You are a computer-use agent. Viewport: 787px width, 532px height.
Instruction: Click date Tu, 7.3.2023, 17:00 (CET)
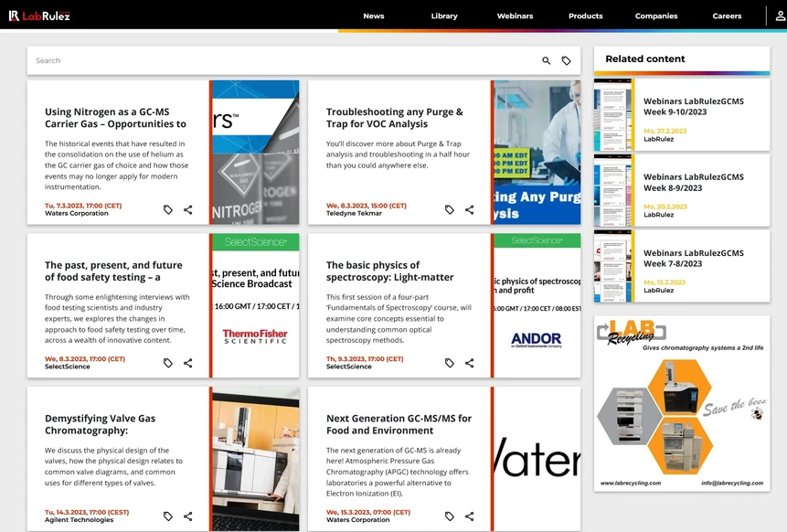83,206
